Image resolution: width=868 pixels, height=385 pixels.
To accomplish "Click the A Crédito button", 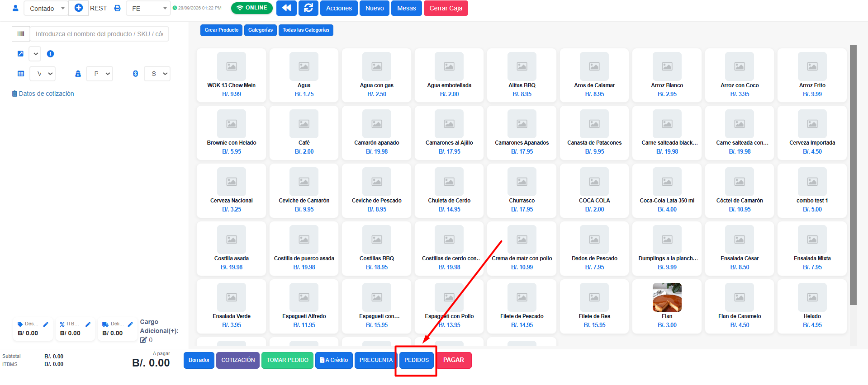I will pos(334,360).
